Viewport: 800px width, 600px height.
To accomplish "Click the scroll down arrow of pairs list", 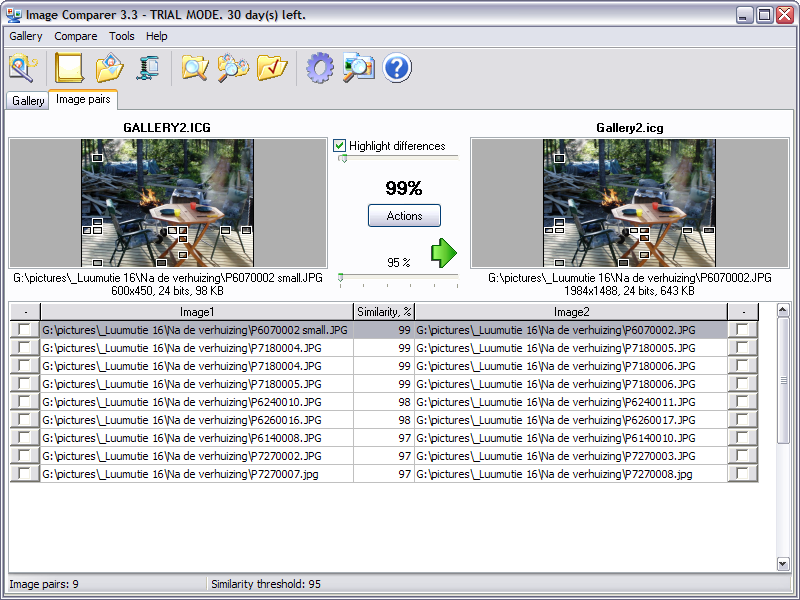I will tap(783, 563).
